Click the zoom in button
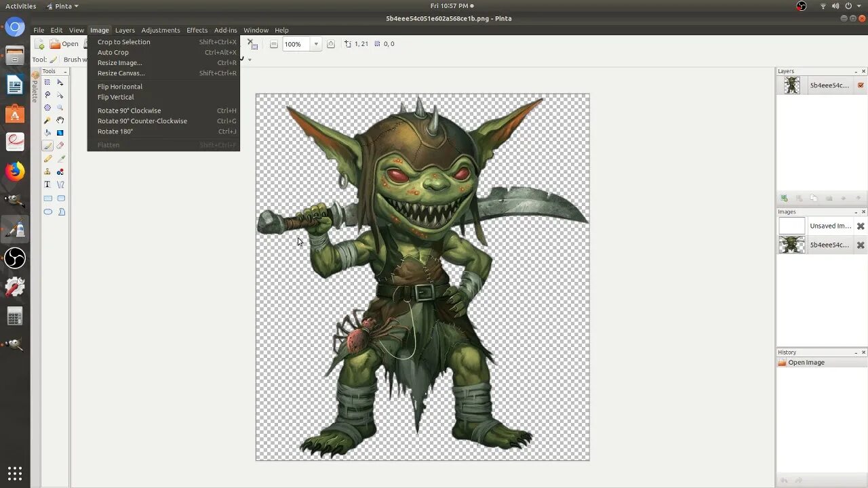868x488 pixels. click(x=330, y=44)
